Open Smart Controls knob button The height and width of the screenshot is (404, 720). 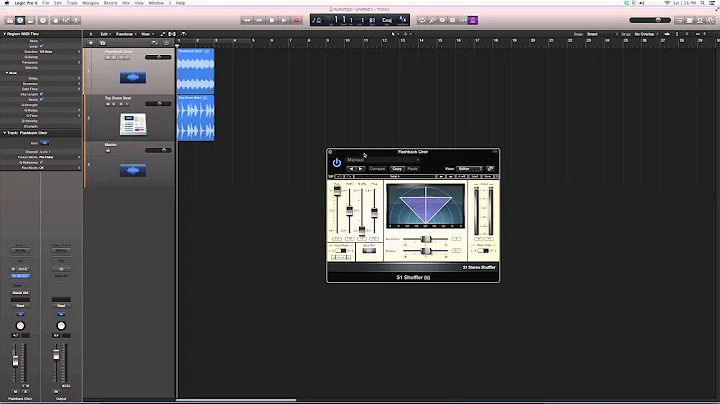click(x=55, y=20)
